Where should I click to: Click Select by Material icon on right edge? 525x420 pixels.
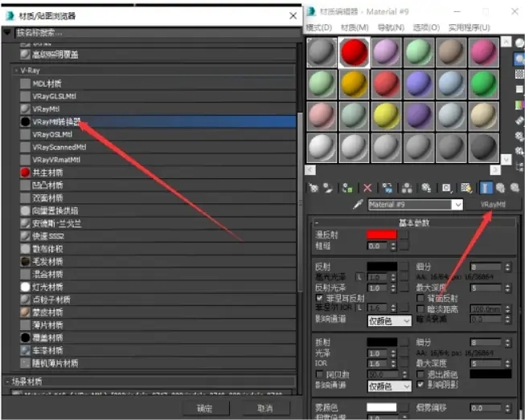point(519,151)
